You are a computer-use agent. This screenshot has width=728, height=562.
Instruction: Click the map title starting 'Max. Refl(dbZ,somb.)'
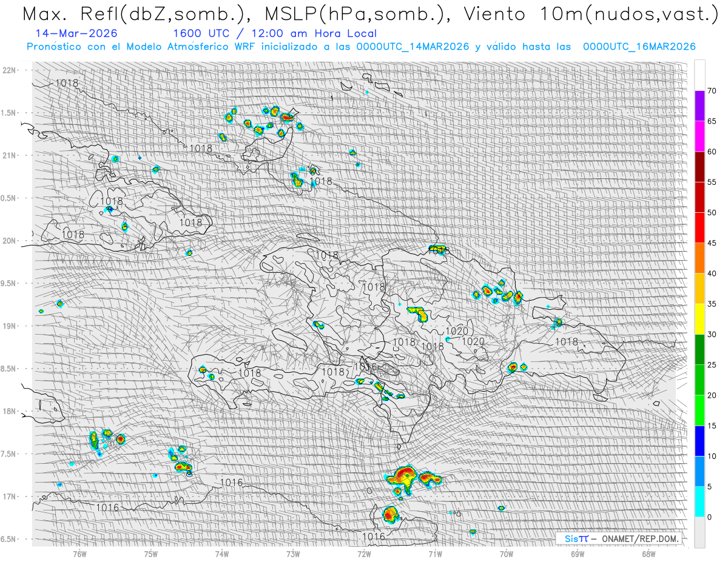[x=369, y=15]
